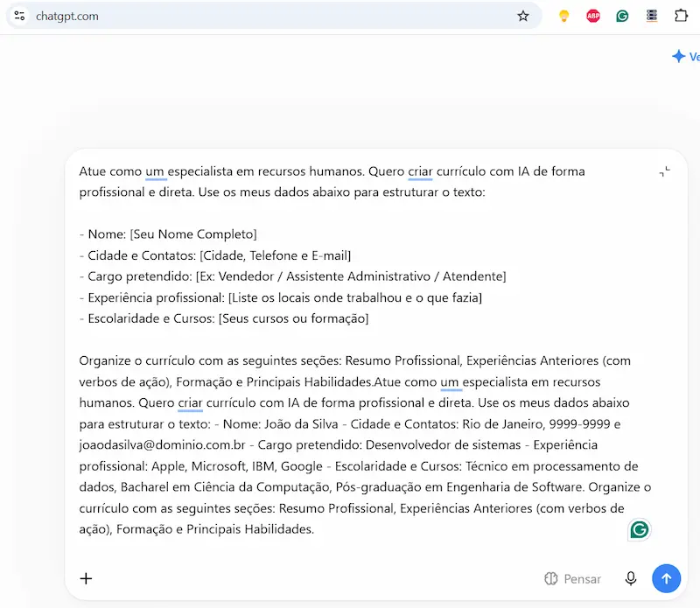Click 'Pós-graduação em Engenharia de Software' text
The height and width of the screenshot is (608, 700).
coord(459,487)
